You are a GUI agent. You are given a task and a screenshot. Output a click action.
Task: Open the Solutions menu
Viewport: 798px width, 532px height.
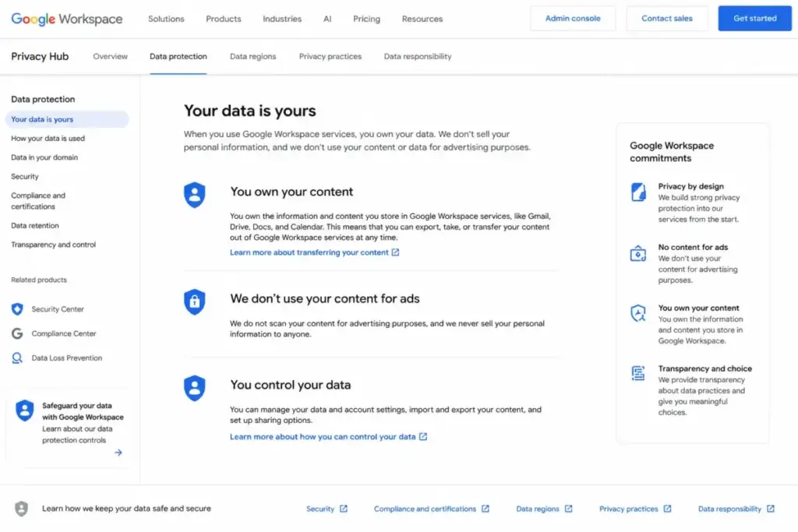pos(166,19)
